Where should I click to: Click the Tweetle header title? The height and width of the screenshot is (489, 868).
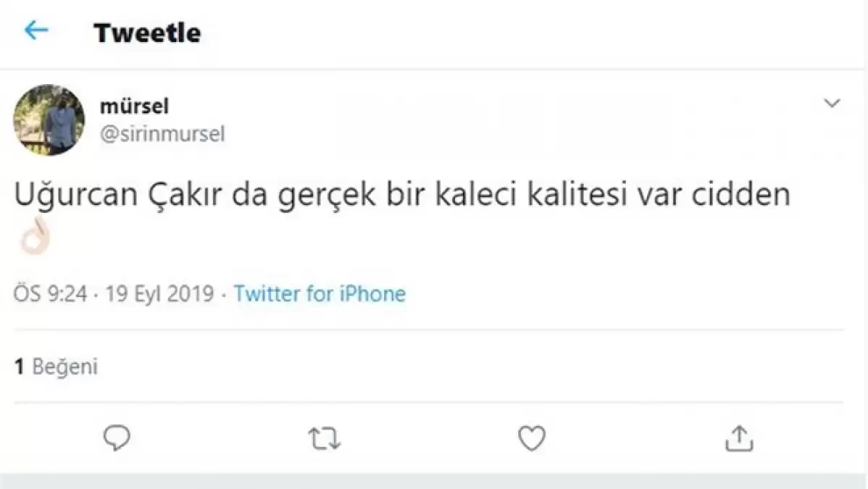click(x=147, y=33)
